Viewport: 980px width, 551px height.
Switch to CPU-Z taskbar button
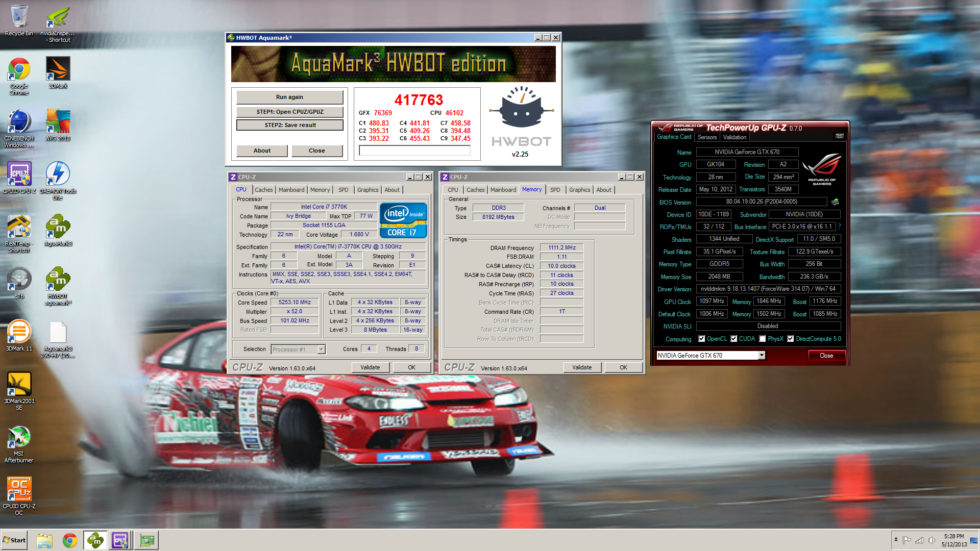[120, 540]
